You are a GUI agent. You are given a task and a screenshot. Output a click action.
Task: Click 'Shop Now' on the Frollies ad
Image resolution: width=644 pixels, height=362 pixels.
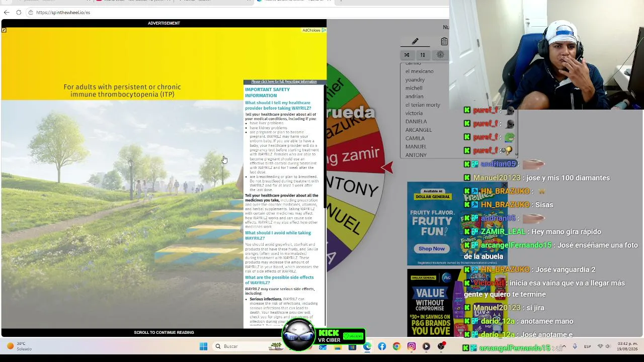(x=432, y=248)
